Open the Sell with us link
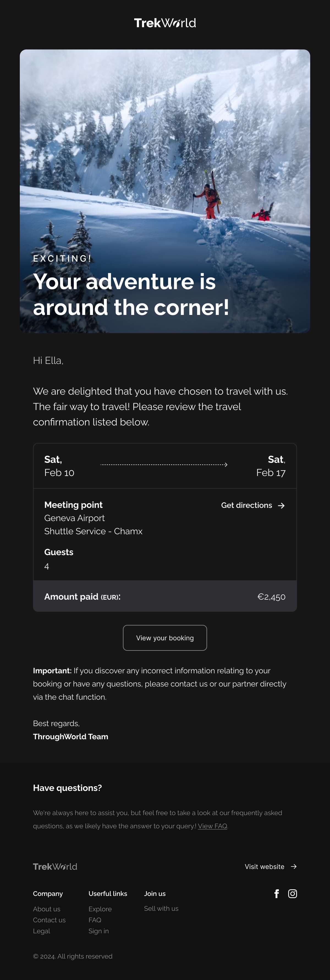 pos(161,909)
